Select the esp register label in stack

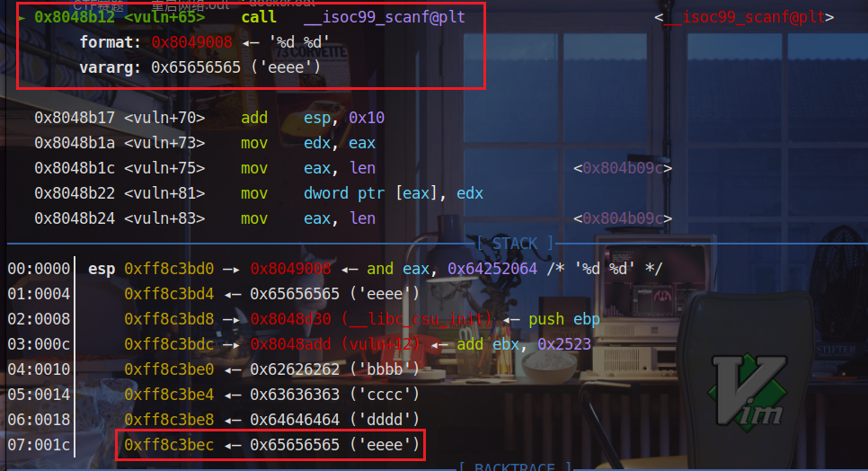(102, 269)
